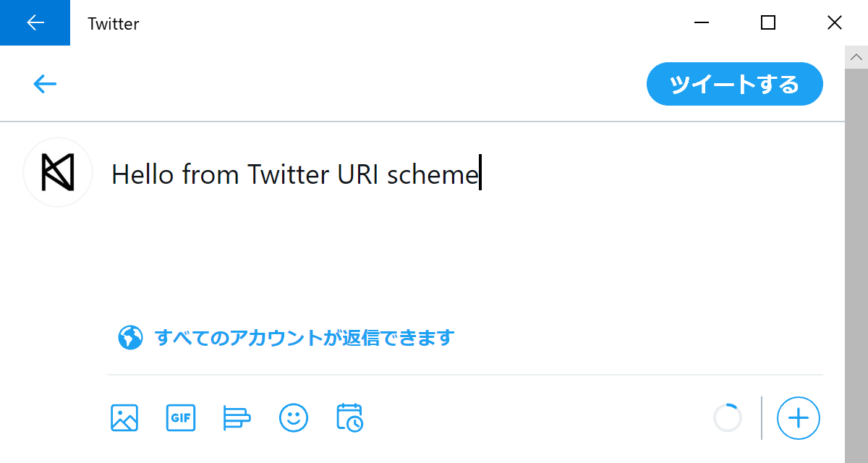The height and width of the screenshot is (463, 868).
Task: Minimize the Twitter window
Action: click(701, 22)
